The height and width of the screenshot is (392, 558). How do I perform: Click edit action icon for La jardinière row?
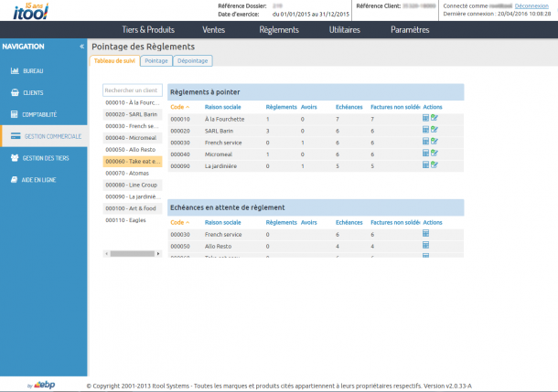(x=435, y=165)
